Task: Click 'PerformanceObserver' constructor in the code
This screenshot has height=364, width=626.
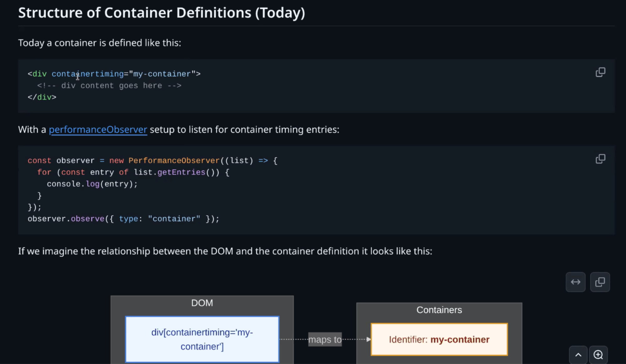Action: (x=174, y=161)
